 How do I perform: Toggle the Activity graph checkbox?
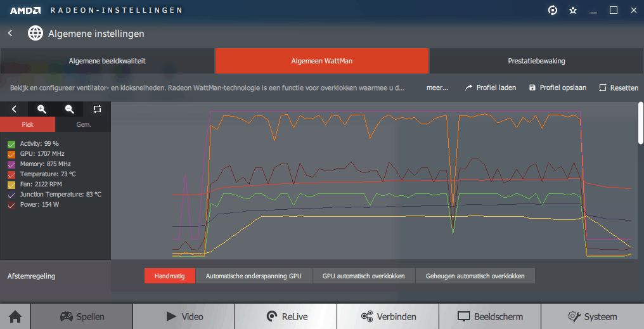[x=11, y=144]
